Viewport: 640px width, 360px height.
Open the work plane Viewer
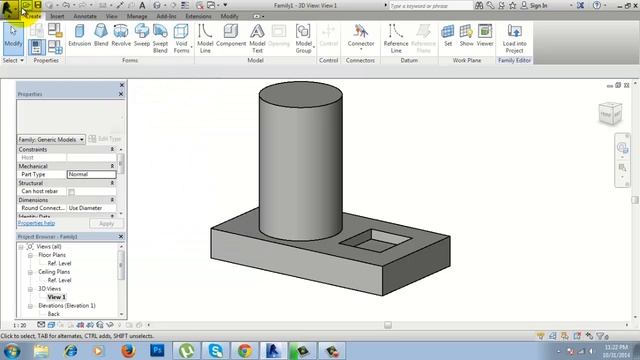[x=485, y=35]
